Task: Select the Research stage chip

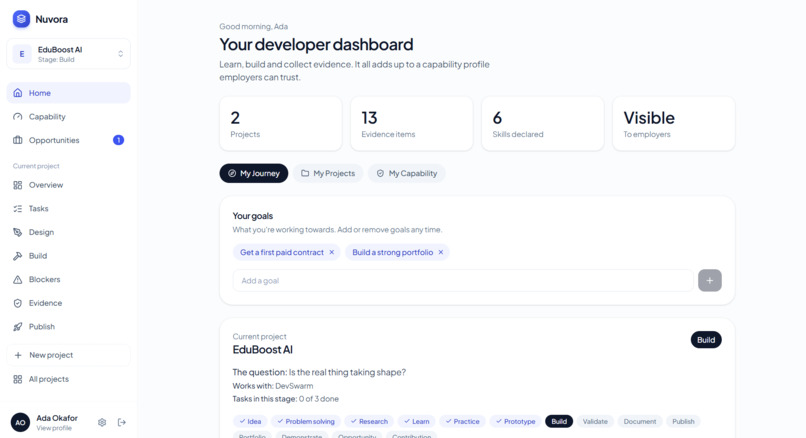Action: click(369, 422)
